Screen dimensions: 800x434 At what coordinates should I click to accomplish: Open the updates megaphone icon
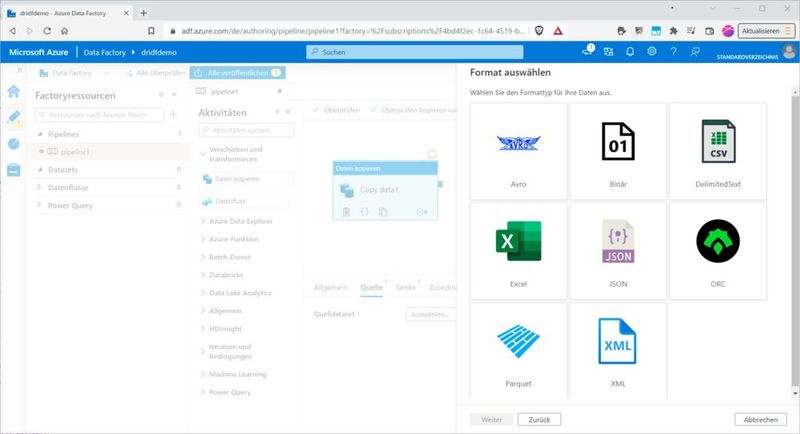click(x=587, y=50)
